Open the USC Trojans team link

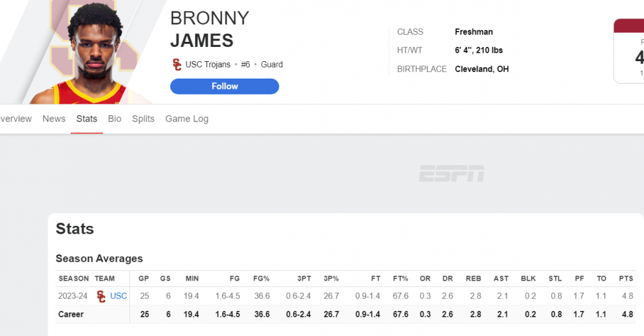pos(207,64)
